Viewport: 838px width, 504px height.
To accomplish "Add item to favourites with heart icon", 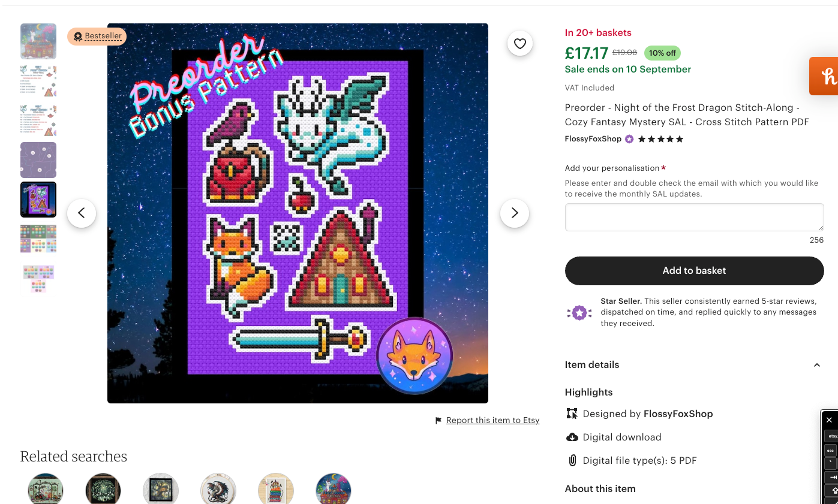I will (x=520, y=43).
